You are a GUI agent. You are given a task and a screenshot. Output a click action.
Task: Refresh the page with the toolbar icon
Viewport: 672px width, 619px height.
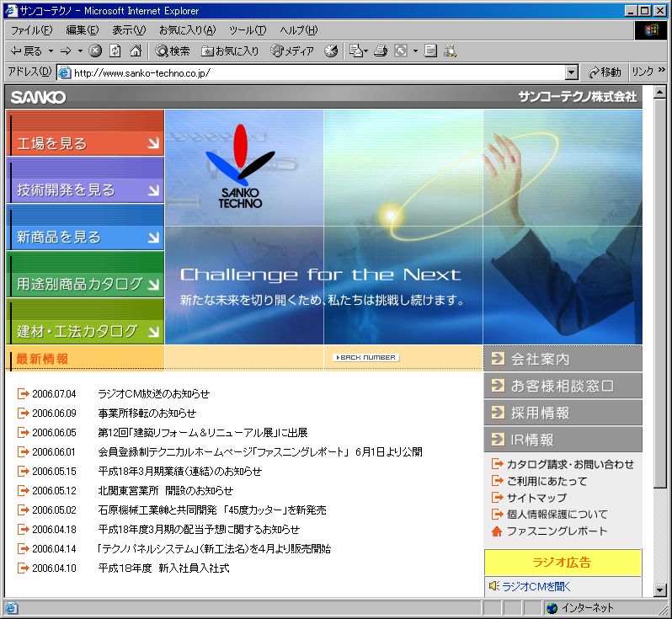coord(115,51)
